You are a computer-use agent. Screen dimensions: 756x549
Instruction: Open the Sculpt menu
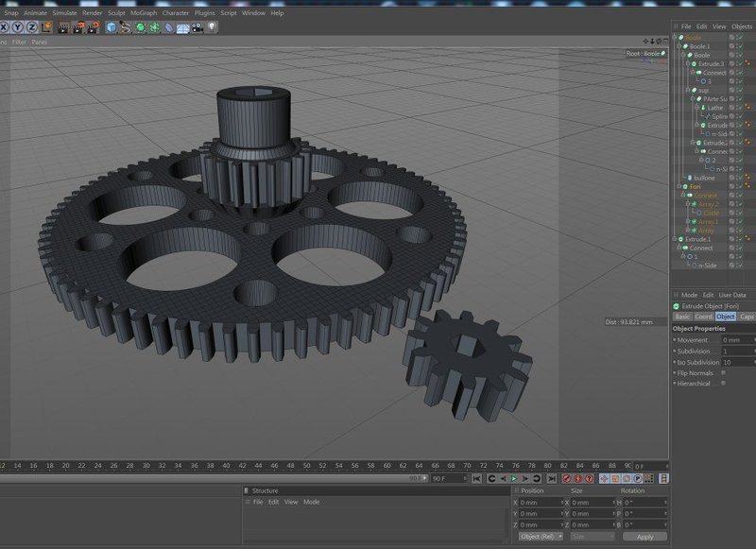tap(116, 13)
